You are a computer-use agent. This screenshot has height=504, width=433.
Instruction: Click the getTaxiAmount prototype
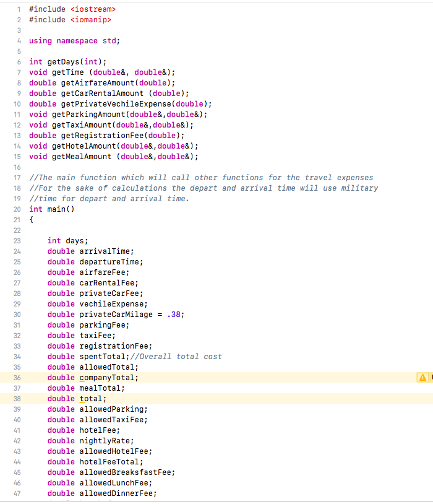point(111,125)
